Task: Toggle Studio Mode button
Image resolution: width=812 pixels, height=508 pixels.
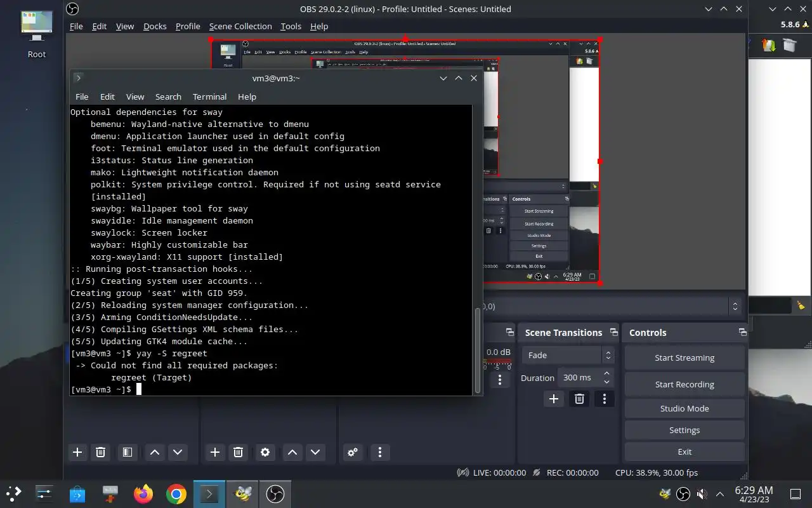Action: (684, 408)
